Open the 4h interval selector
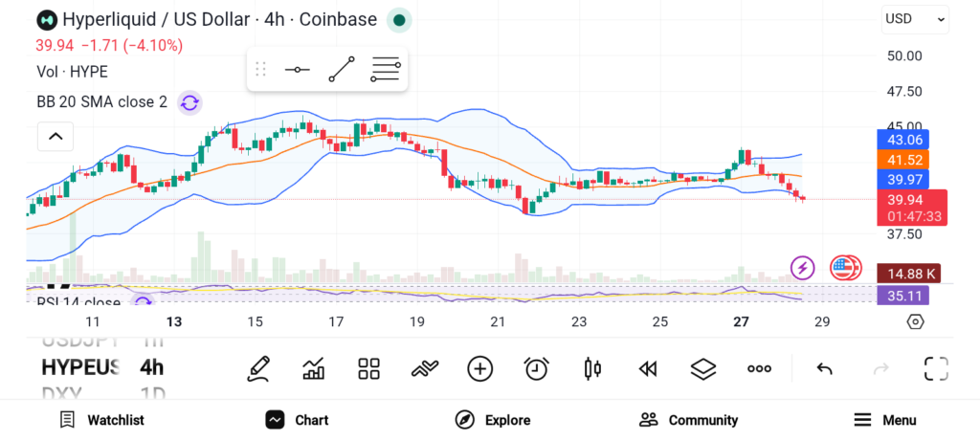This screenshot has width=980, height=441. [151, 367]
